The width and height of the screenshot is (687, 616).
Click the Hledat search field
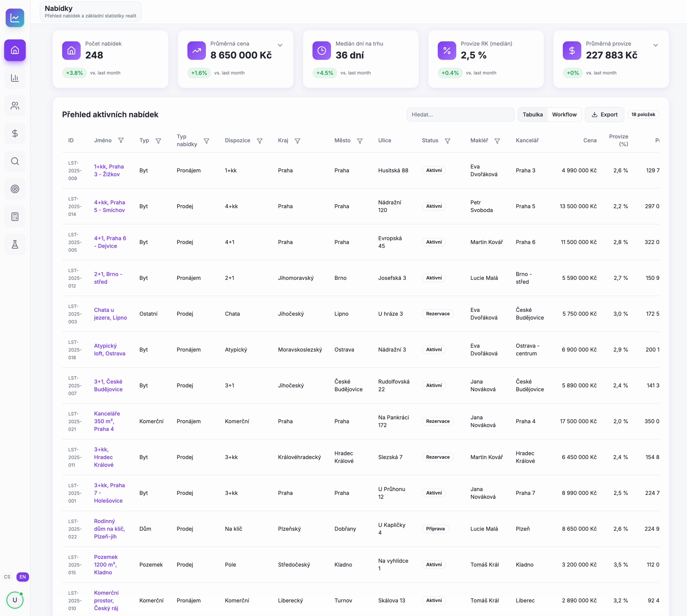pos(460,114)
